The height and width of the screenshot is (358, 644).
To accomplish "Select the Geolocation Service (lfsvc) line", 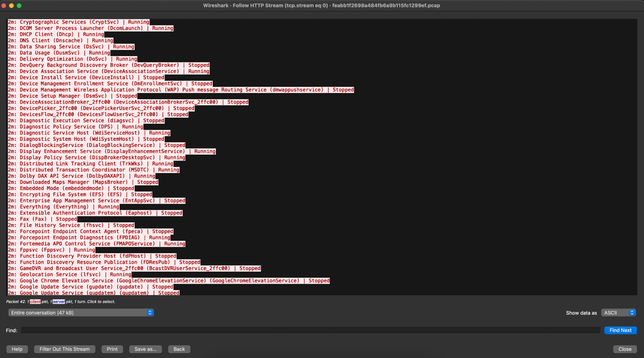I will click(x=70, y=274).
